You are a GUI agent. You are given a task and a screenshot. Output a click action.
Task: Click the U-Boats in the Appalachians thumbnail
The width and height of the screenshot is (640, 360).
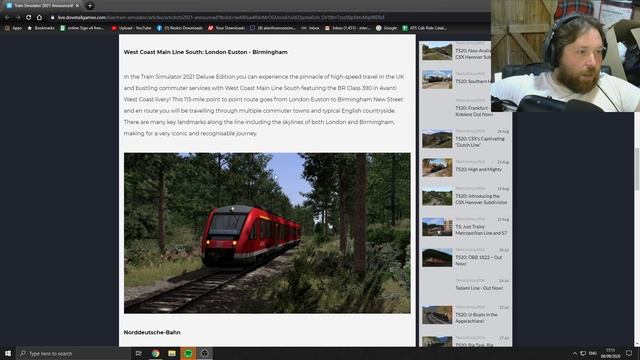(x=437, y=315)
